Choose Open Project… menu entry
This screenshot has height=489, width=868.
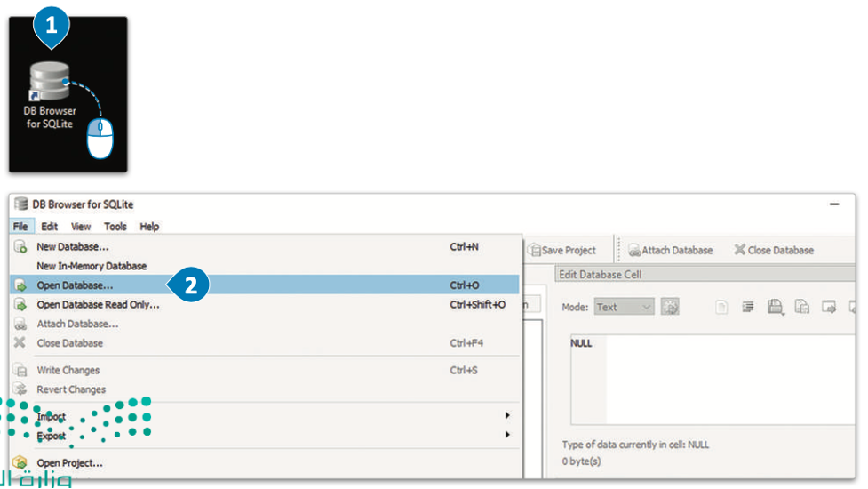265,463
